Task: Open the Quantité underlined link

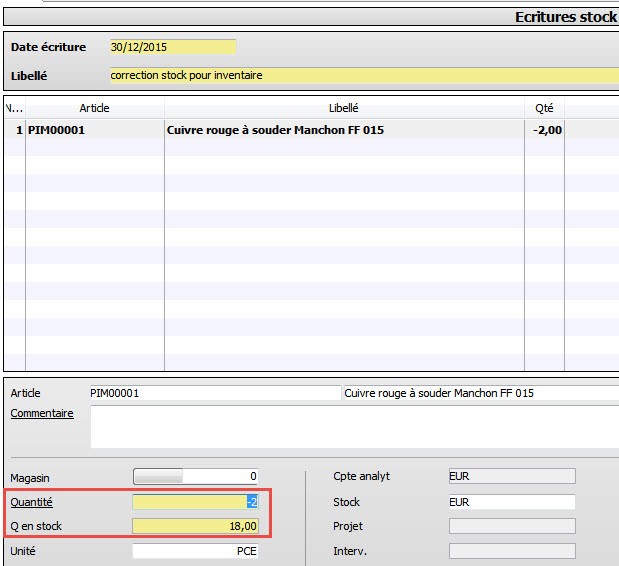Action: click(x=31, y=502)
